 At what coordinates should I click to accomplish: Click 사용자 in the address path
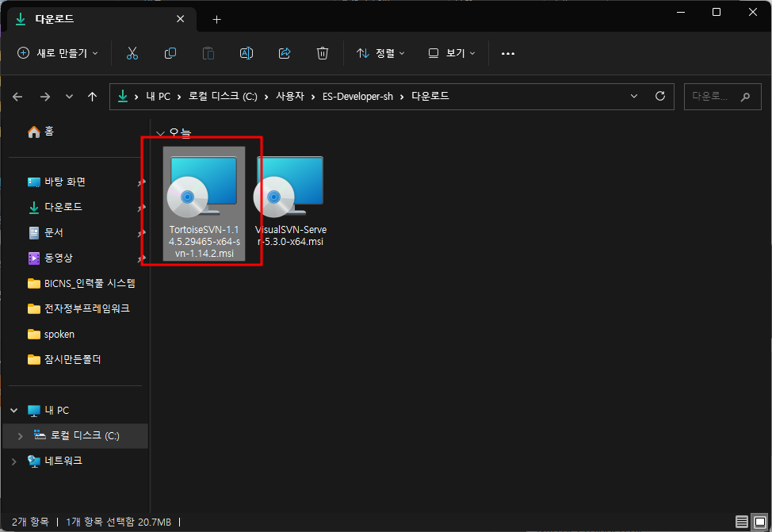coord(290,97)
